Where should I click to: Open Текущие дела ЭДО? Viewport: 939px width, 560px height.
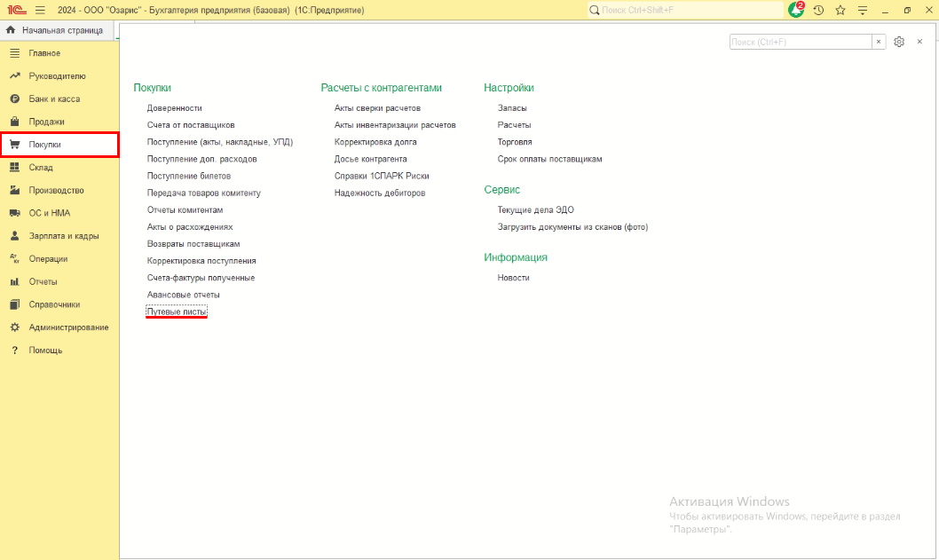535,210
